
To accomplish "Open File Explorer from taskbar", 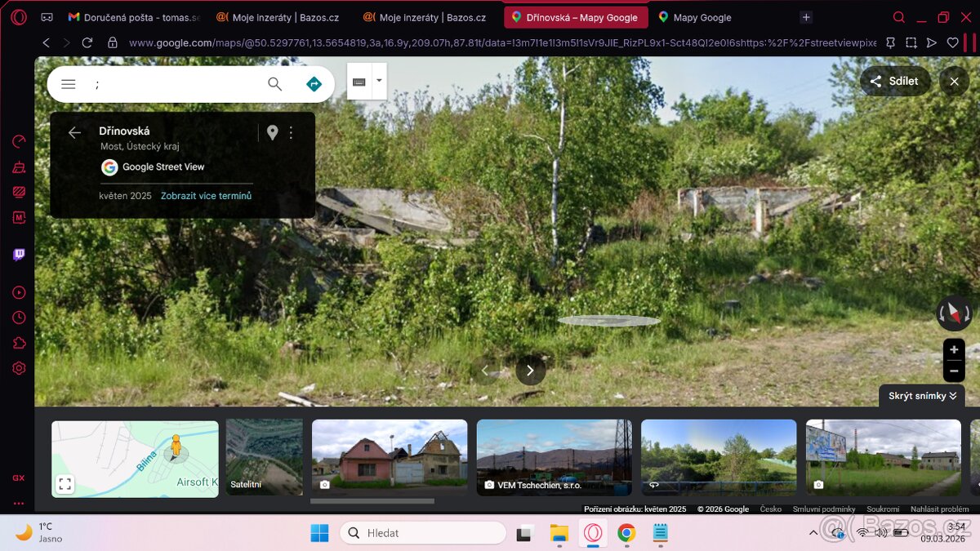I will click(559, 533).
